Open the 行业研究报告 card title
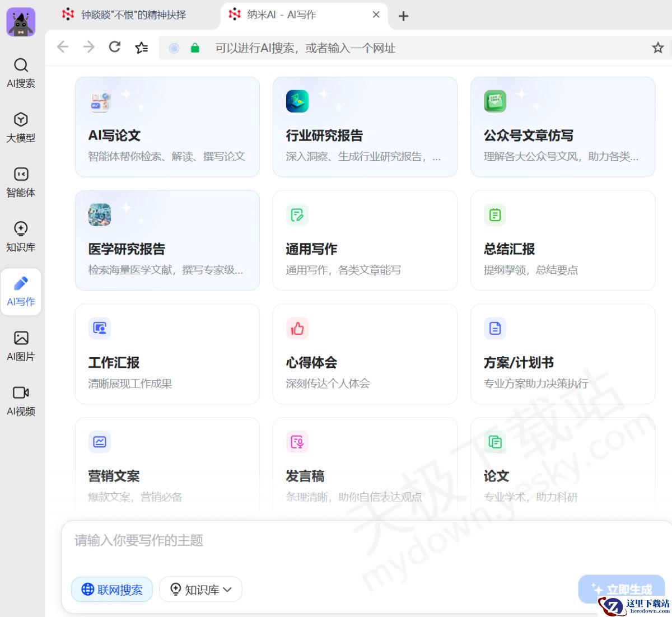The height and width of the screenshot is (617, 672). 324,135
